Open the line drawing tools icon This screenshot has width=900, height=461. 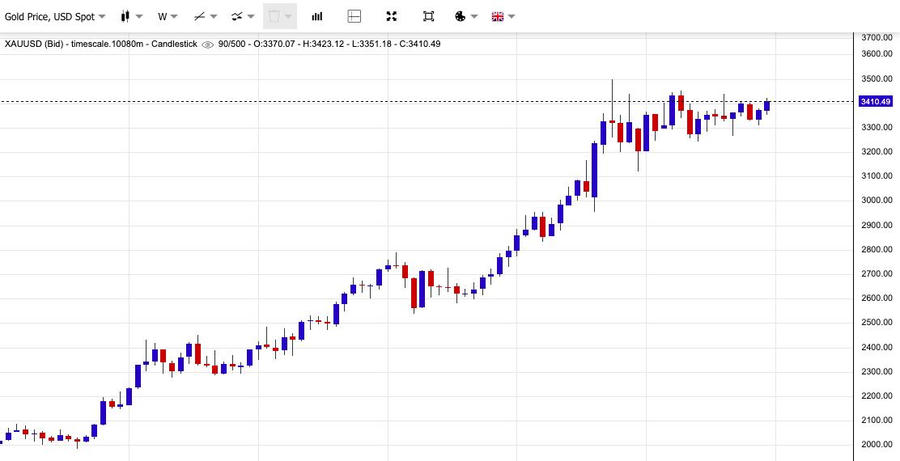click(200, 17)
